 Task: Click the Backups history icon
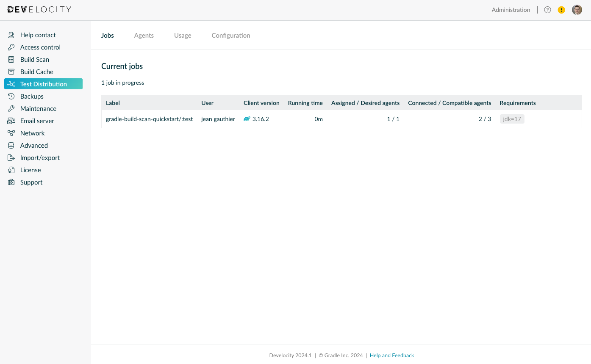coord(12,96)
